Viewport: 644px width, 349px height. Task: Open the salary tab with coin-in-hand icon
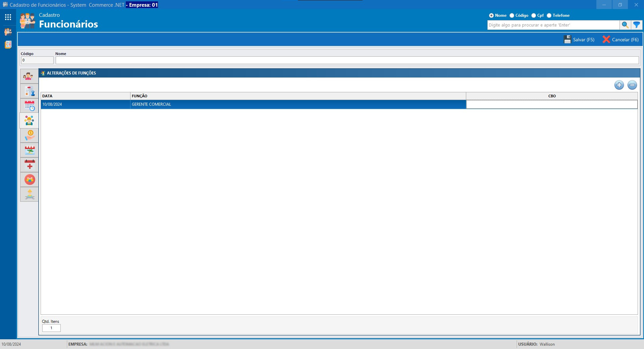[29, 136]
